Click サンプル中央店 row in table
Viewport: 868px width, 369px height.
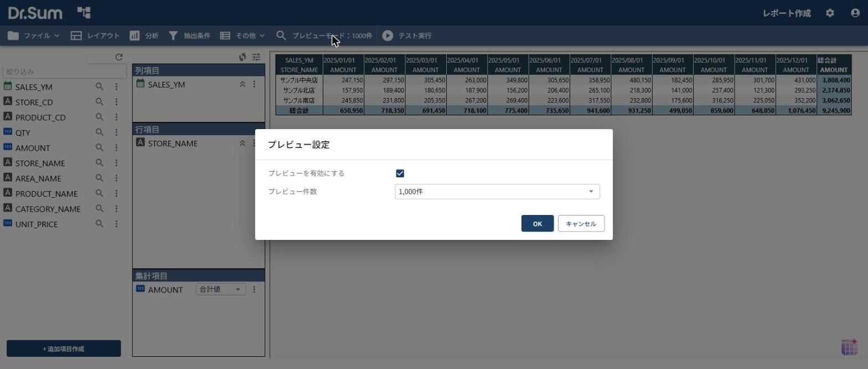(x=299, y=80)
